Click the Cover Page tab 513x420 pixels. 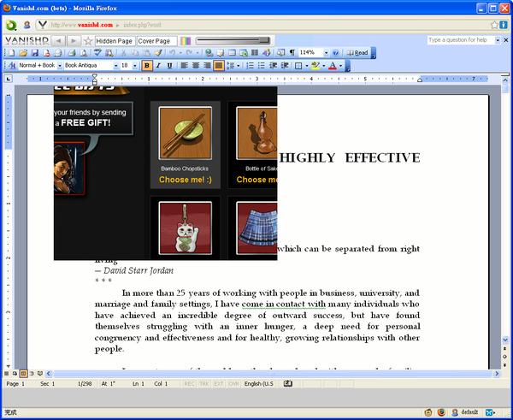156,41
